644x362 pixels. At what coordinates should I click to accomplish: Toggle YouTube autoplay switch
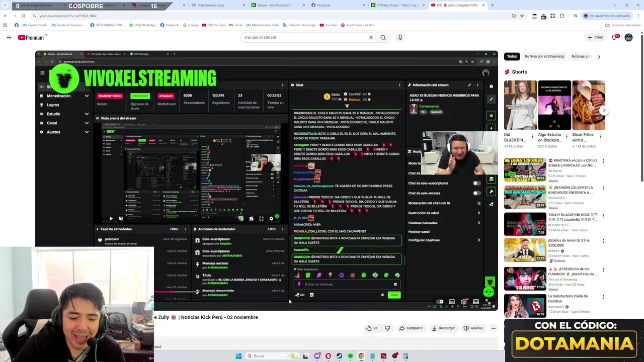pyautogui.click(x=440, y=302)
